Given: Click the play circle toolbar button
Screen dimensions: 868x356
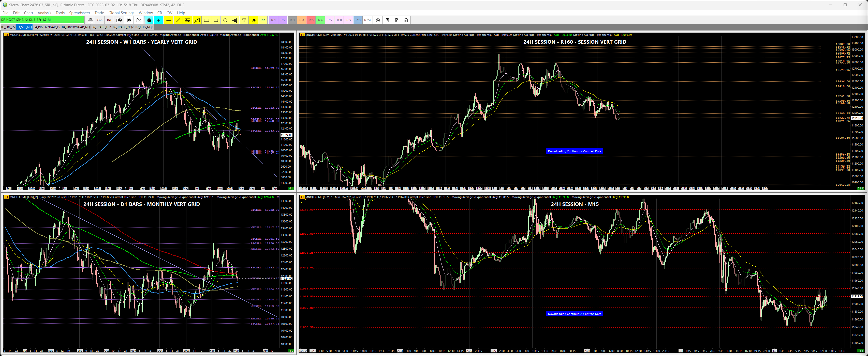Looking at the screenshot, I should pos(378,20).
